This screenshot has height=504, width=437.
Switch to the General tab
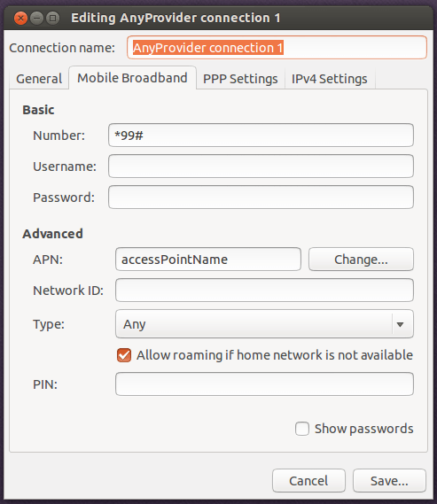(39, 79)
